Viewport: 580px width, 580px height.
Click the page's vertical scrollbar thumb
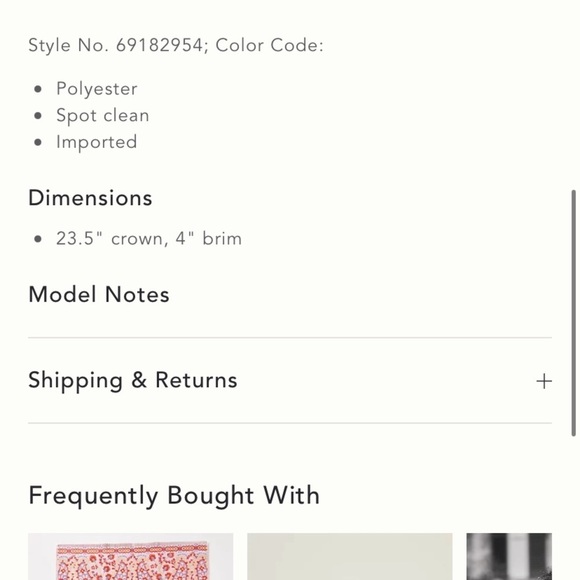573,313
